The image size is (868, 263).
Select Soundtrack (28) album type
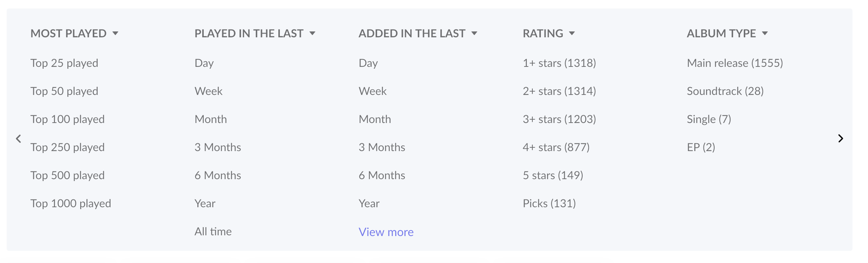click(725, 91)
